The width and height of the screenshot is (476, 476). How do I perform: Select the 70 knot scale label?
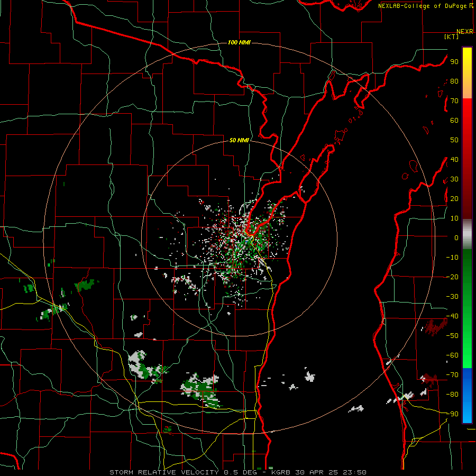[x=454, y=101]
